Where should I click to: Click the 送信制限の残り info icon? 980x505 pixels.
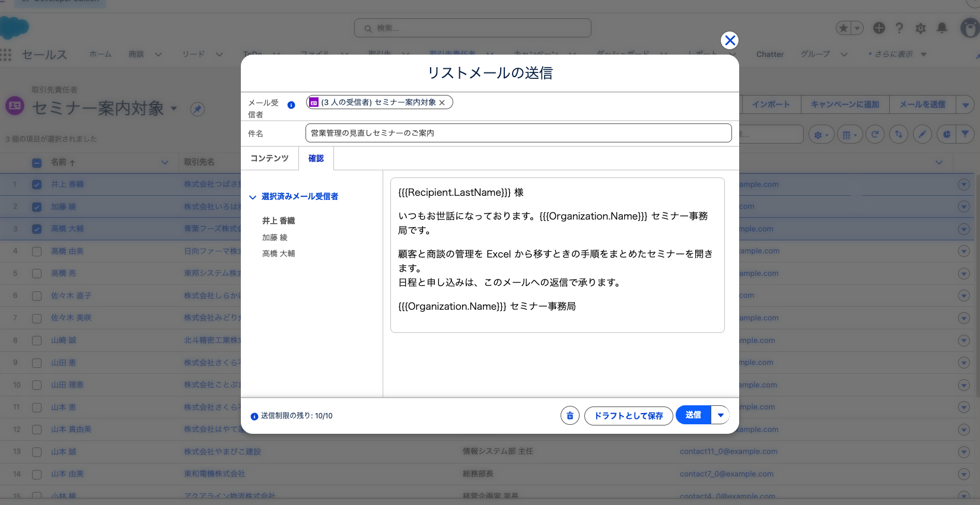(254, 417)
